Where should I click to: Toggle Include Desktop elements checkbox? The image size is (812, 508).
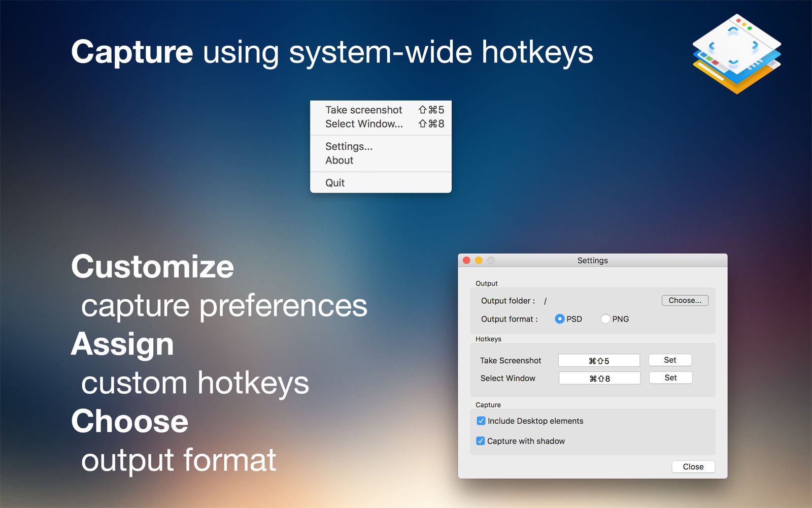pyautogui.click(x=481, y=421)
